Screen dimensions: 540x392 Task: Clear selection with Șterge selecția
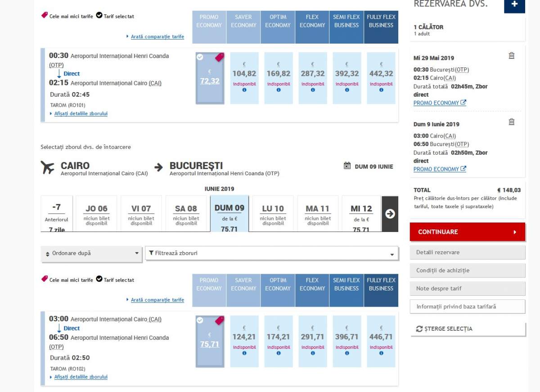coord(468,329)
